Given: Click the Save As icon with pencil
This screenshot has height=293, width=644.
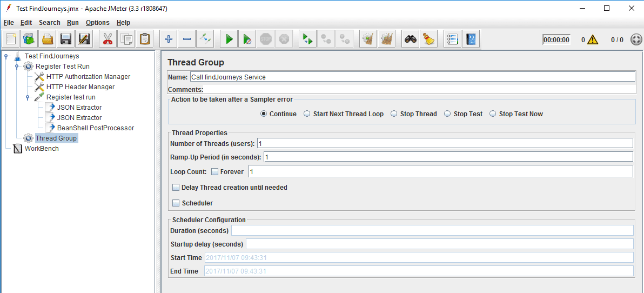Looking at the screenshot, I should (x=84, y=39).
